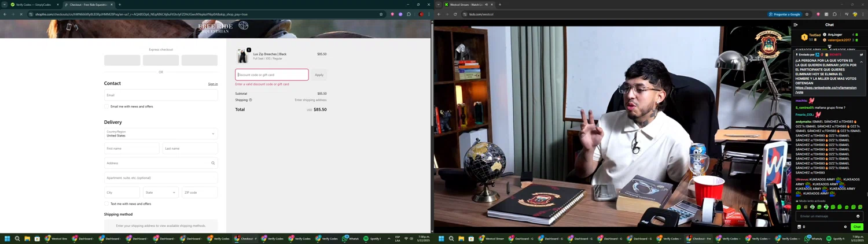Image resolution: width=868 pixels, height=244 pixels.
Task: Click valerojack2017 in chat leaderboard
Action: click(839, 40)
